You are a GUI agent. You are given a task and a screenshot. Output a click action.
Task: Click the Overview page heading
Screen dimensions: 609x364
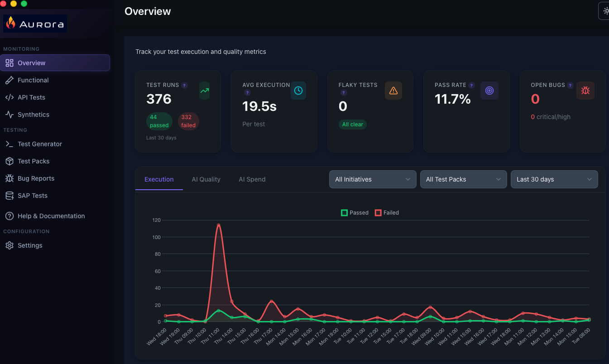coord(148,11)
